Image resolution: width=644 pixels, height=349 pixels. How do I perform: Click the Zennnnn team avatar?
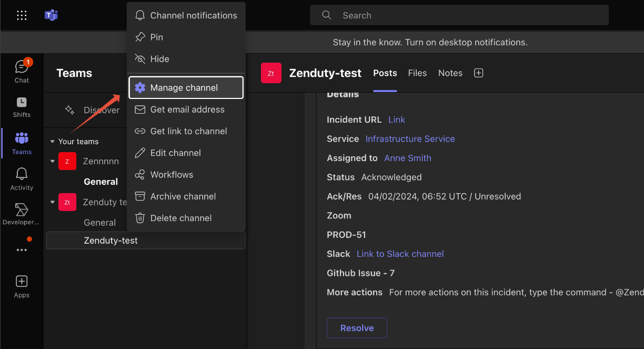(67, 161)
